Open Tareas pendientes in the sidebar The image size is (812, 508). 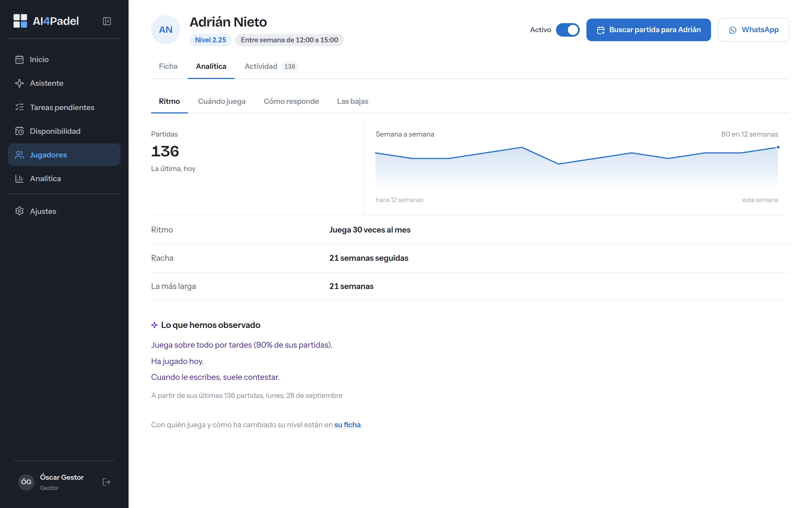[x=64, y=107]
